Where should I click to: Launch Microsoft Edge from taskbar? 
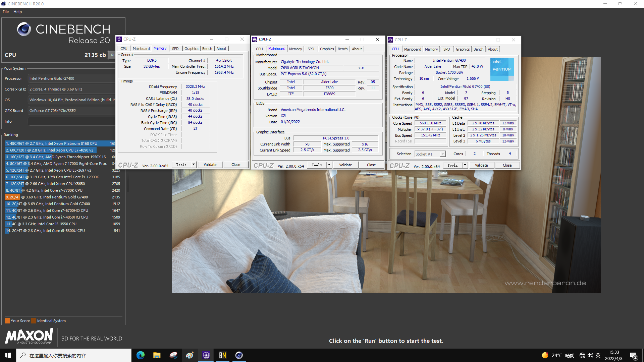pyautogui.click(x=141, y=355)
